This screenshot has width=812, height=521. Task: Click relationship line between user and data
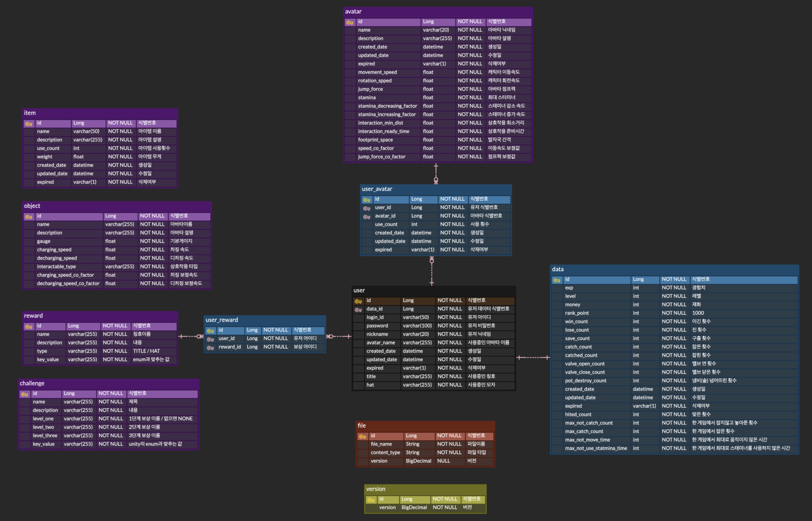tap(533, 357)
